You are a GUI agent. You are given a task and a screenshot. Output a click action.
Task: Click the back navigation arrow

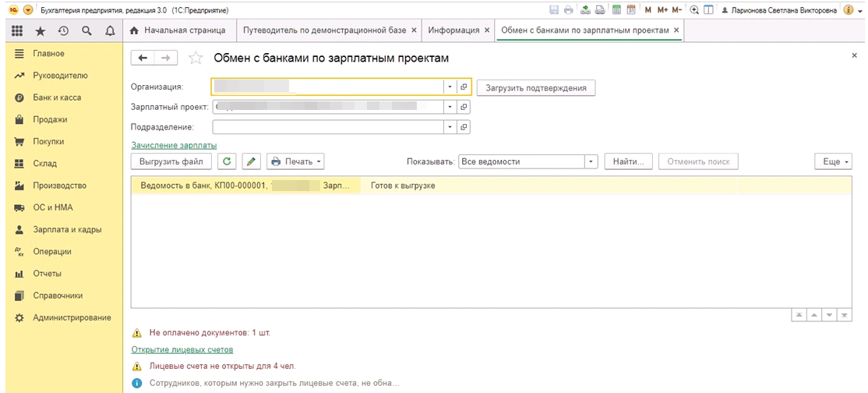[143, 58]
